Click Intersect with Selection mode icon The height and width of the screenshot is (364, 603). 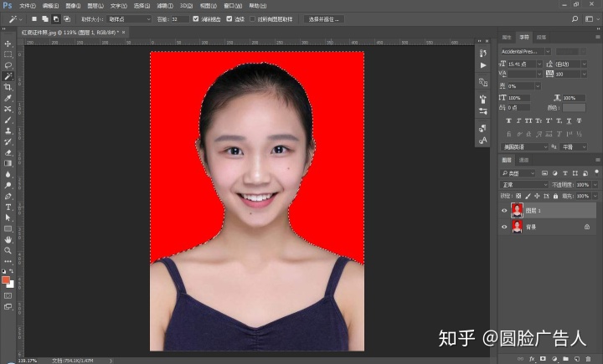pyautogui.click(x=66, y=19)
